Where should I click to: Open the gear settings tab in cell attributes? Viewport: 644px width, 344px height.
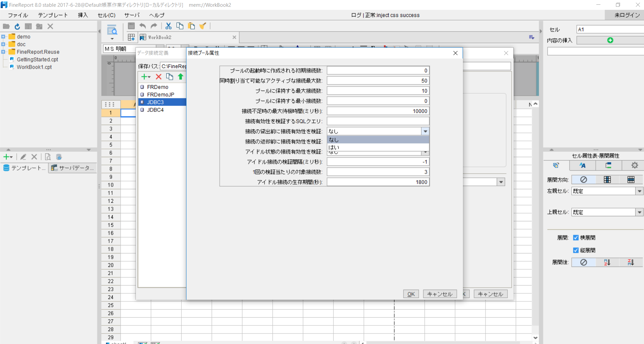click(635, 165)
